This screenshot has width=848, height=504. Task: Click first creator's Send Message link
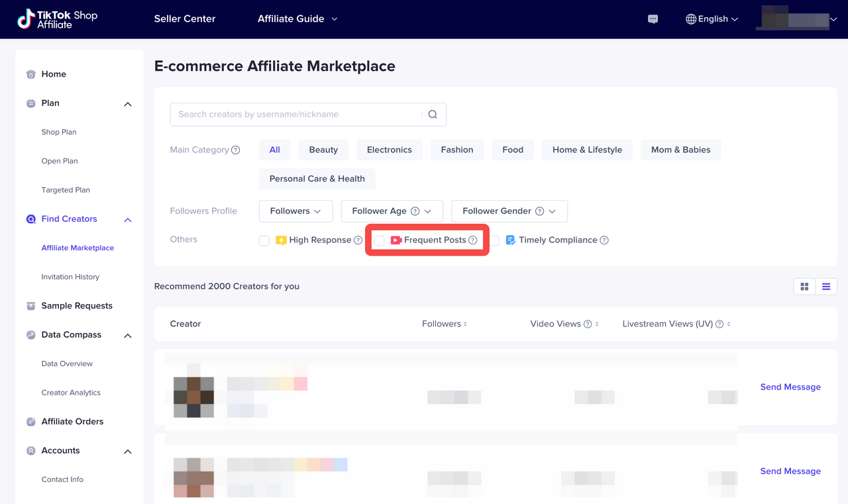(x=790, y=387)
